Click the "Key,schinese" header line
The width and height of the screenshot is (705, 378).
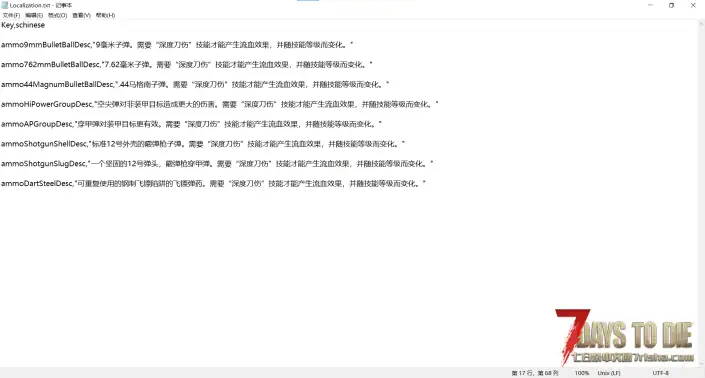23,25
